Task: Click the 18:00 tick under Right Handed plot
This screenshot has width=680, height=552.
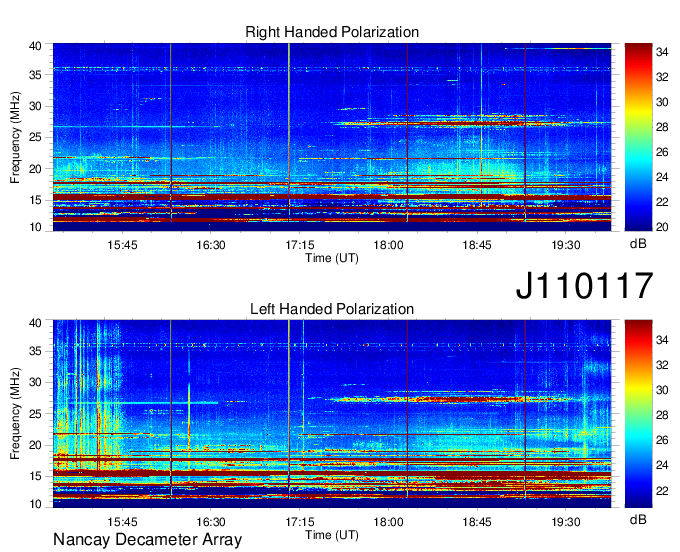Action: click(388, 245)
